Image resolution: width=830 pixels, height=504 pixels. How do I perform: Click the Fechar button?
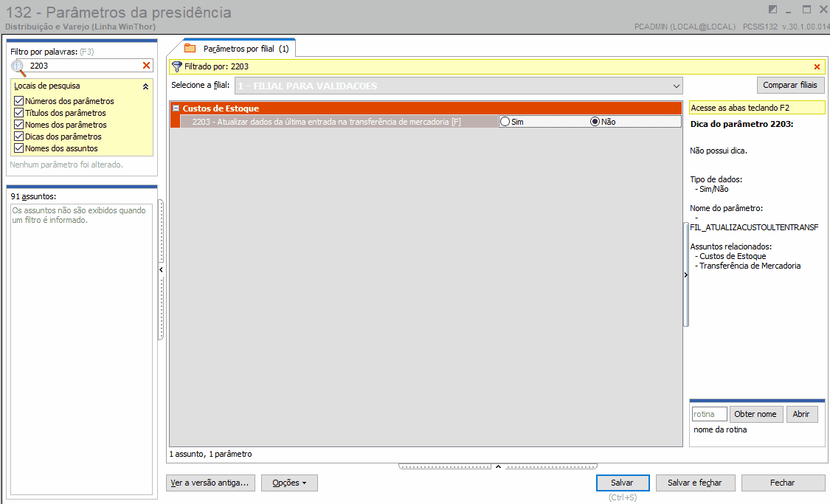tap(783, 483)
